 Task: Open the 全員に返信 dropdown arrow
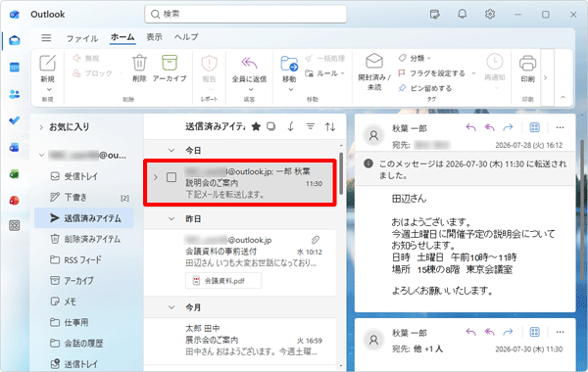click(x=251, y=89)
